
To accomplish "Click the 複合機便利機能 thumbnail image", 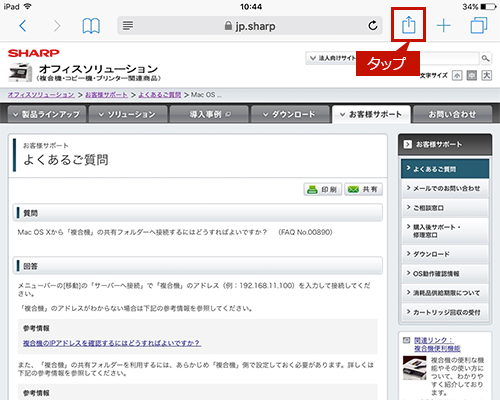I will (x=414, y=368).
